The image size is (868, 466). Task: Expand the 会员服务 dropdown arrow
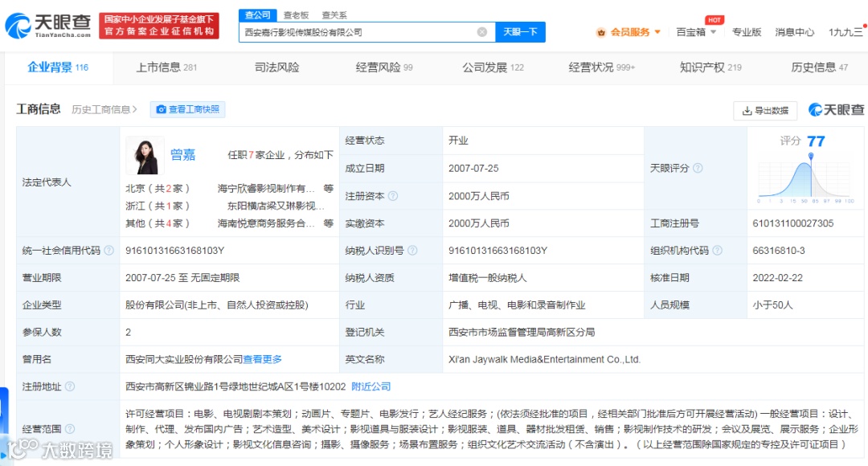tap(657, 32)
